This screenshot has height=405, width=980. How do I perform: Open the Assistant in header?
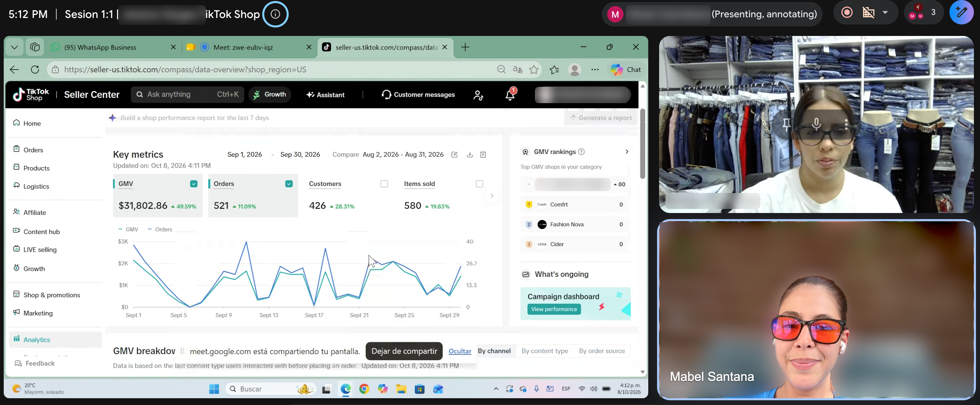click(x=325, y=95)
